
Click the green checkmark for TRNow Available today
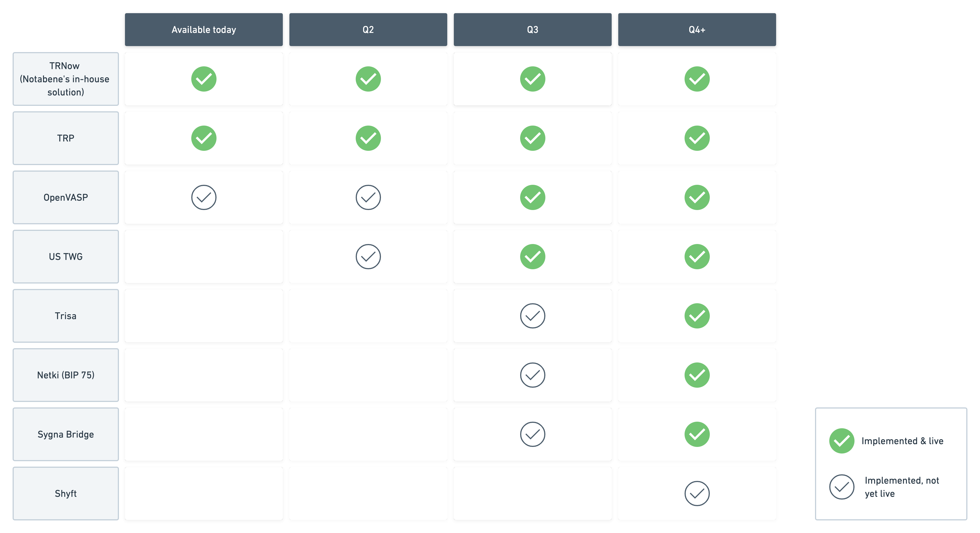(x=204, y=79)
